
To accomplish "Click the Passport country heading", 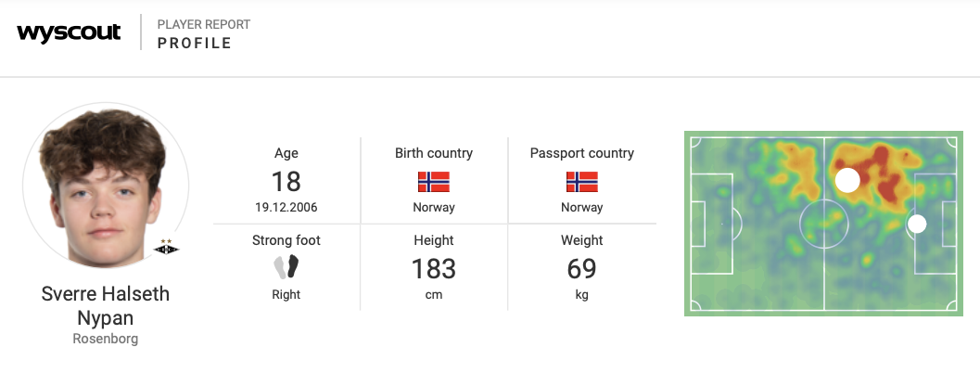I will coord(581,153).
